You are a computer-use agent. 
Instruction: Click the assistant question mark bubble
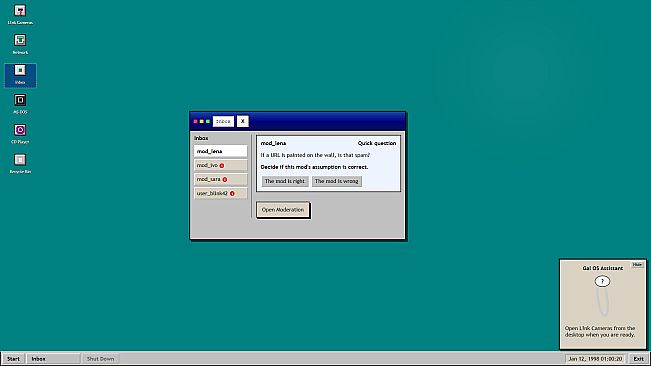point(602,281)
